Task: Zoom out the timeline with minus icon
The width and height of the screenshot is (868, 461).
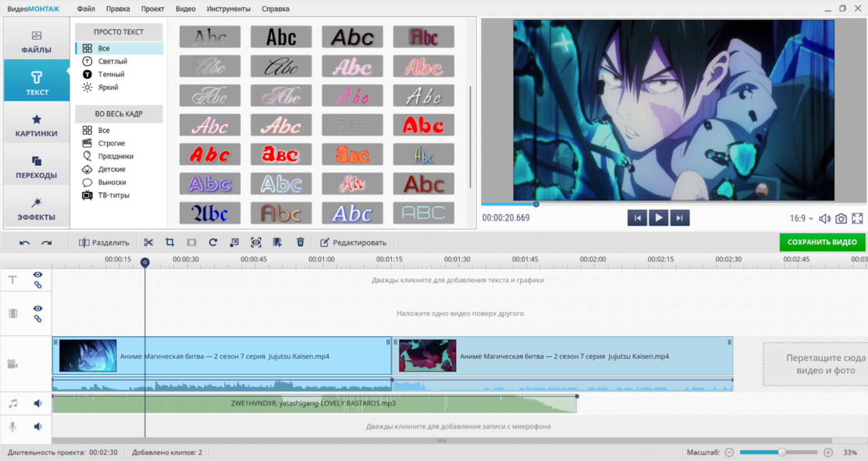Action: (729, 453)
